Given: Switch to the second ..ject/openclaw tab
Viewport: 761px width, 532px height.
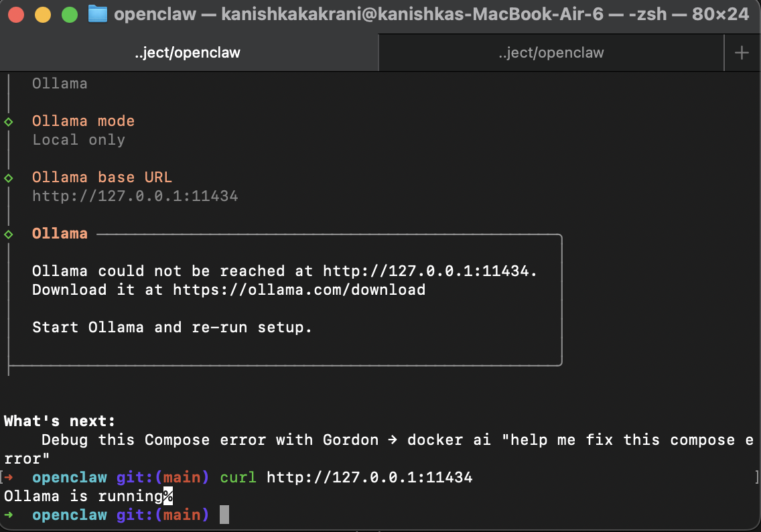Looking at the screenshot, I should point(551,52).
